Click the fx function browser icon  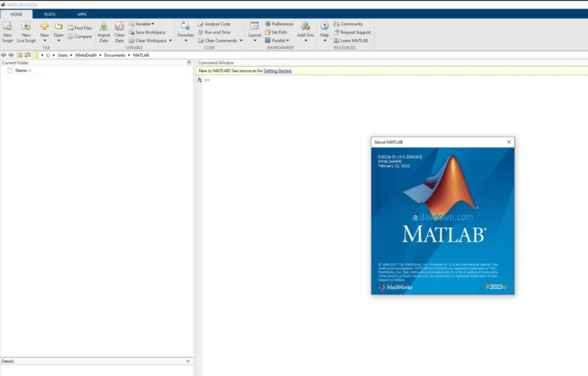click(199, 80)
